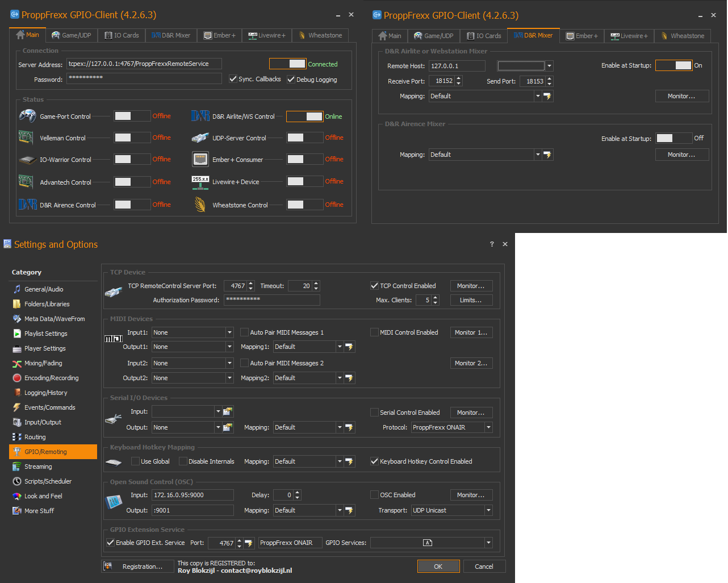
Task: Open Keyboard Hotkey Mapping editor icon
Action: coord(349,461)
